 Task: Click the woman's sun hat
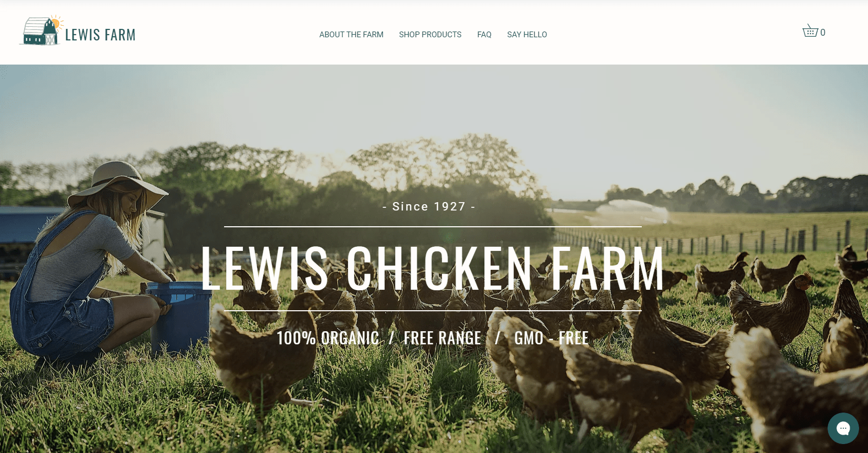[x=118, y=184]
